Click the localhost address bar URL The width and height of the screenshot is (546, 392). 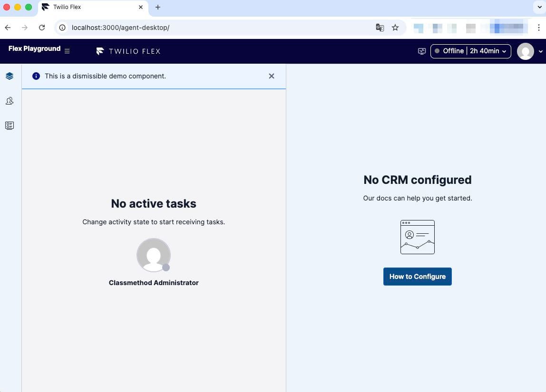click(120, 28)
